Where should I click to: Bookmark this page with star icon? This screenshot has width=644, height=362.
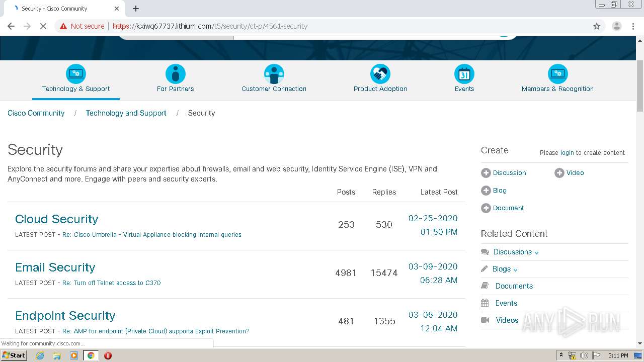coord(597,26)
